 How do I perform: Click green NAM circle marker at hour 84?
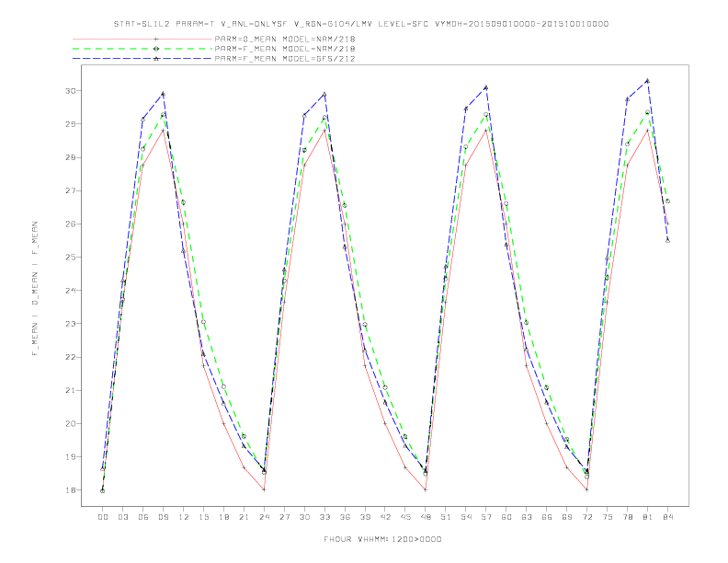click(667, 201)
